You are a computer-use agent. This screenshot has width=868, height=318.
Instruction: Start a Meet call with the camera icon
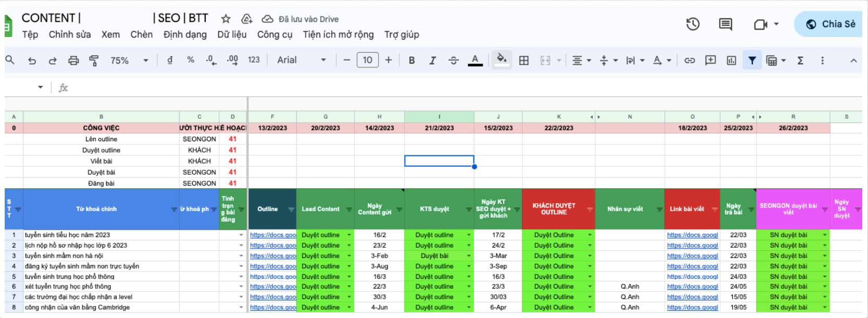point(761,24)
